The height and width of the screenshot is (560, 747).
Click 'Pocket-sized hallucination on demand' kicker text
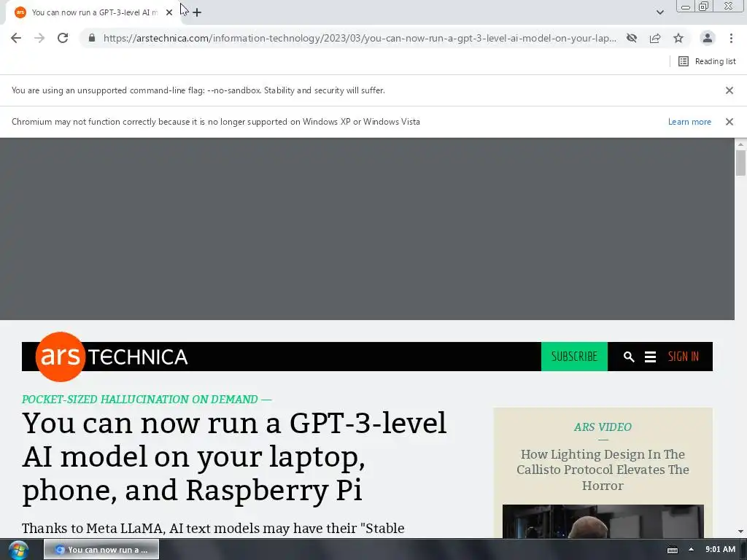[x=147, y=400]
